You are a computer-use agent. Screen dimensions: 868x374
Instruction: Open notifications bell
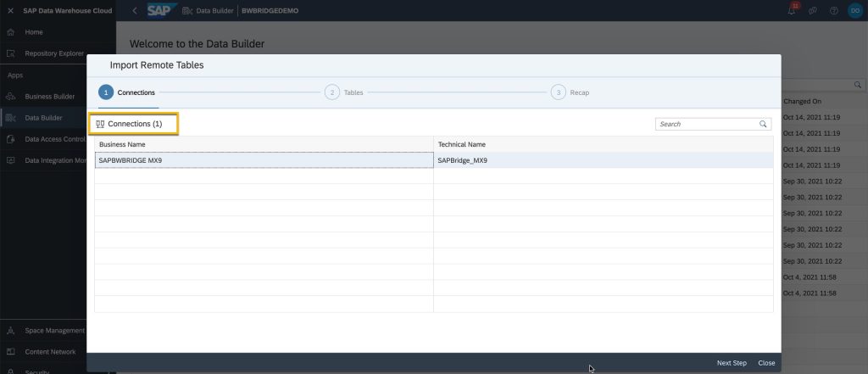[x=792, y=10]
